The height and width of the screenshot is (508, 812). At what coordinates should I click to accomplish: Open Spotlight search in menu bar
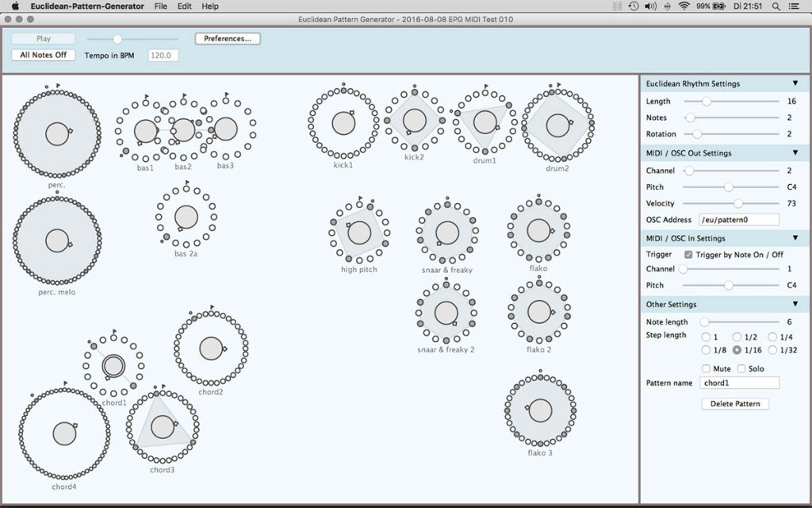pyautogui.click(x=776, y=6)
